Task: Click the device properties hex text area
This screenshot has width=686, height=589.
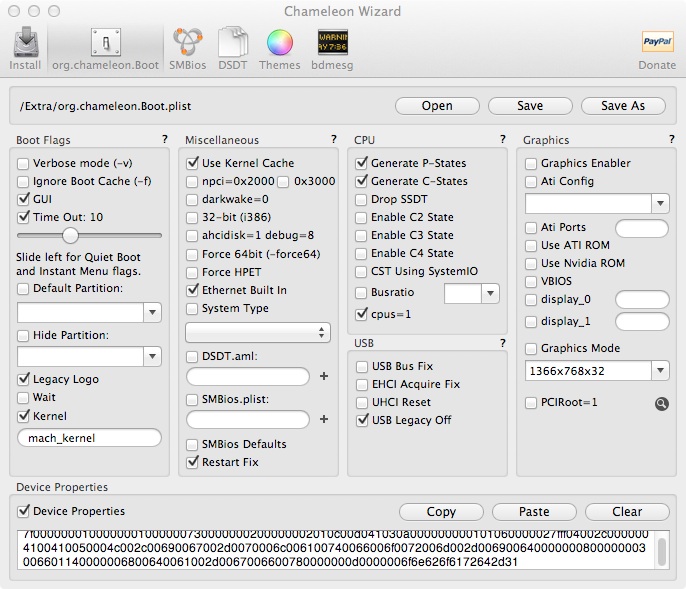Action: pyautogui.click(x=337, y=550)
